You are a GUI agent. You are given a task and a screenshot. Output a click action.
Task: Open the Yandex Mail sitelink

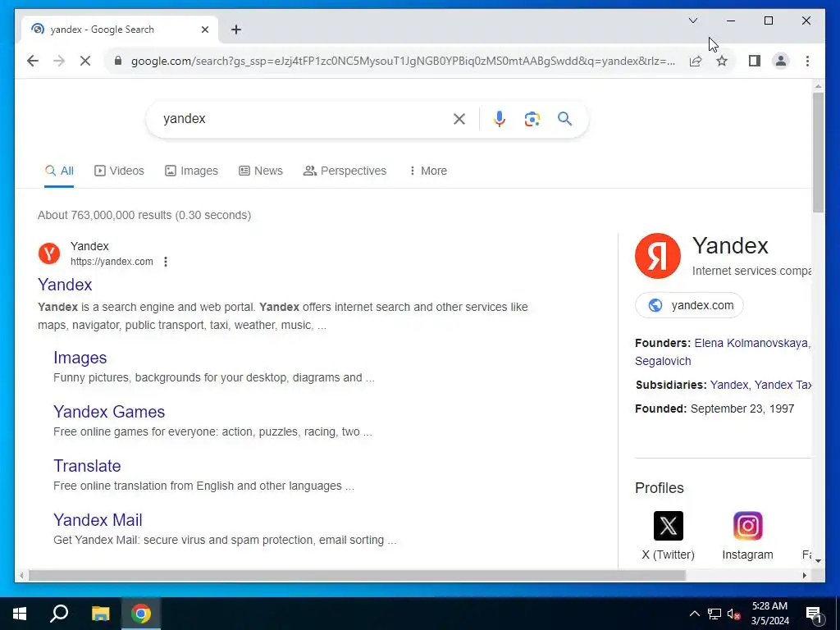(98, 520)
